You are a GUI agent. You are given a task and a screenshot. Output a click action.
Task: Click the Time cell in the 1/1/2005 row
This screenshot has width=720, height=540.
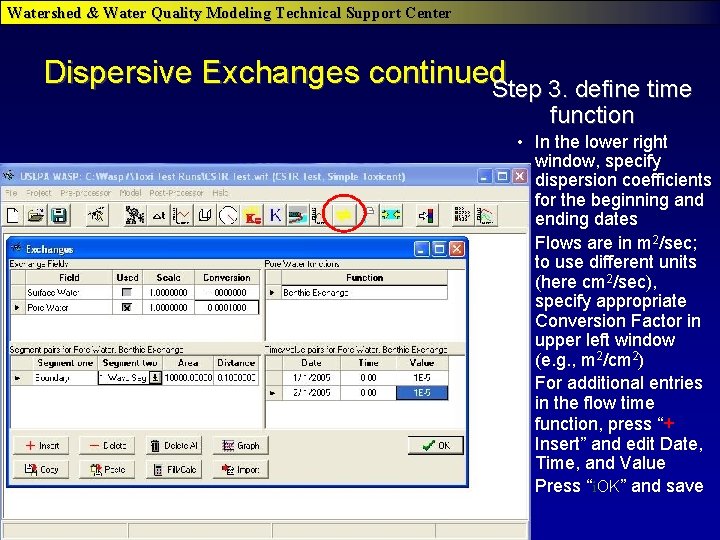[x=368, y=377]
